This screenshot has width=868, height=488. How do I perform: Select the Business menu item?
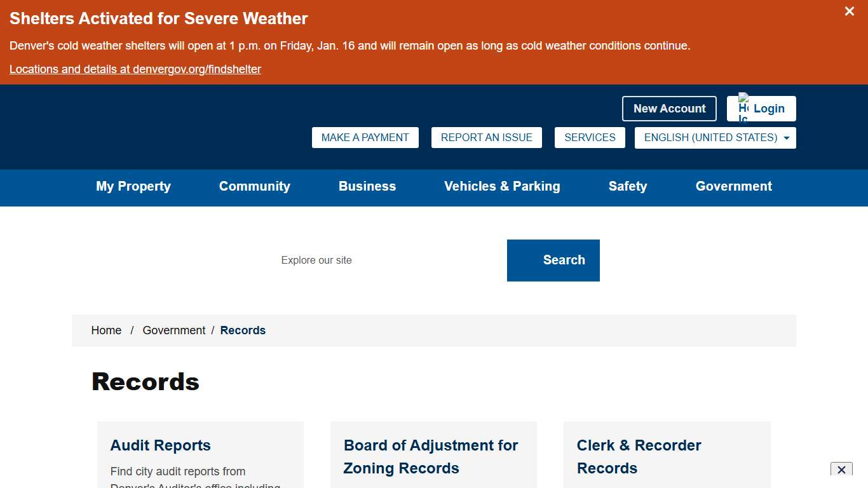point(367,186)
